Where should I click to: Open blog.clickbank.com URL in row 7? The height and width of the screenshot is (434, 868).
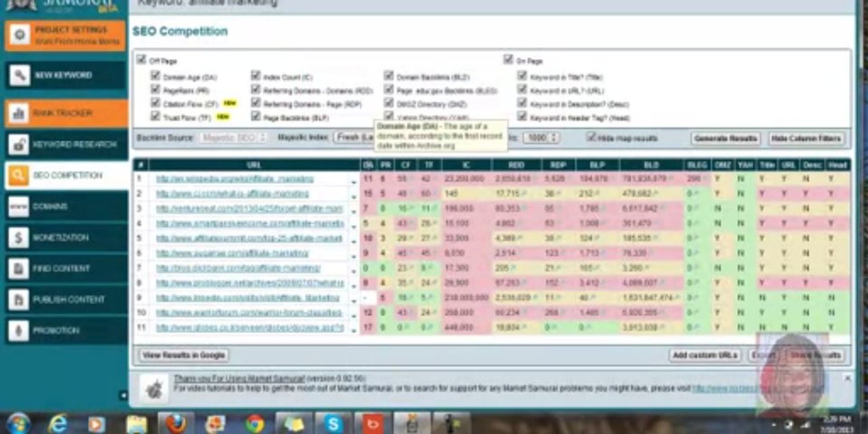point(238,268)
